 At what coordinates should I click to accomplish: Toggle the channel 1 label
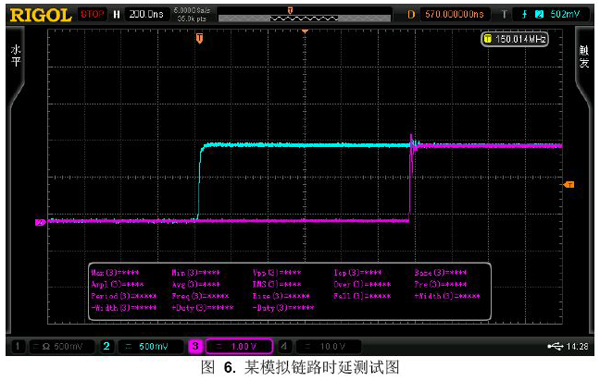[x=17, y=347]
